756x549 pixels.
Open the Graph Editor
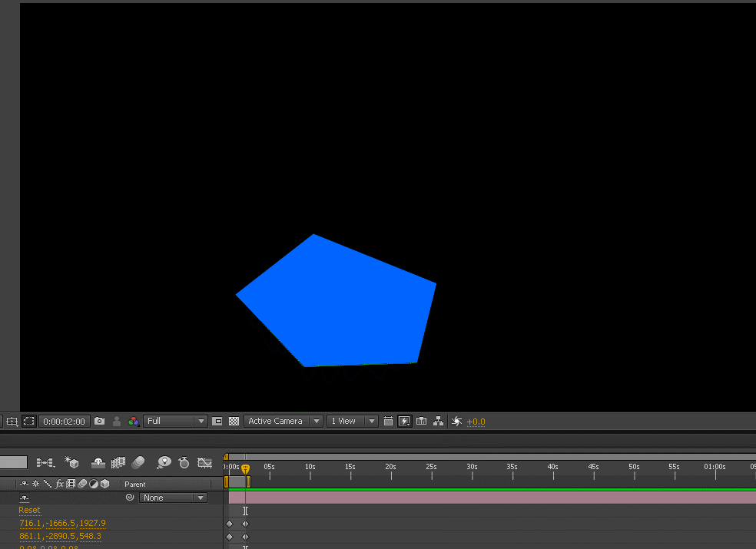pos(205,463)
